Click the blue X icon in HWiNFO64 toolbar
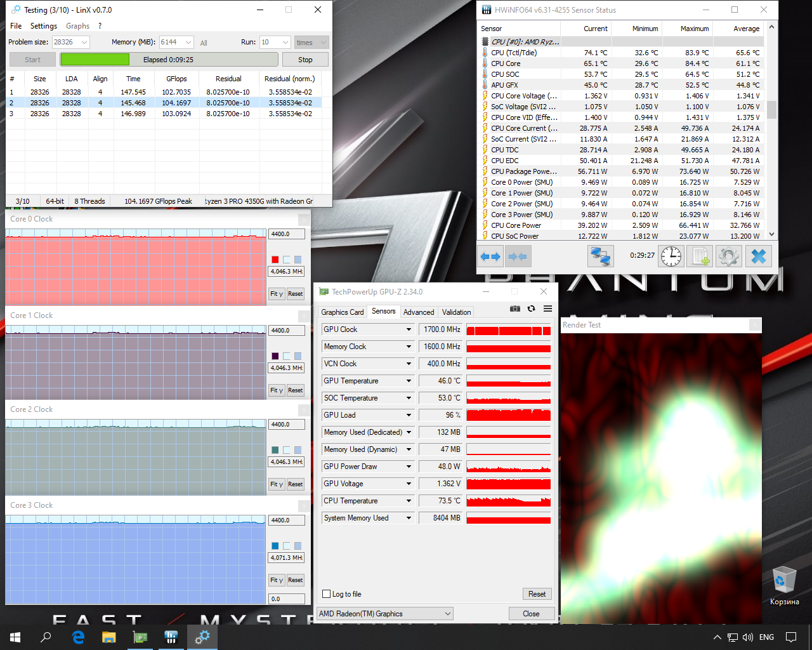812x650 pixels. pos(759,256)
